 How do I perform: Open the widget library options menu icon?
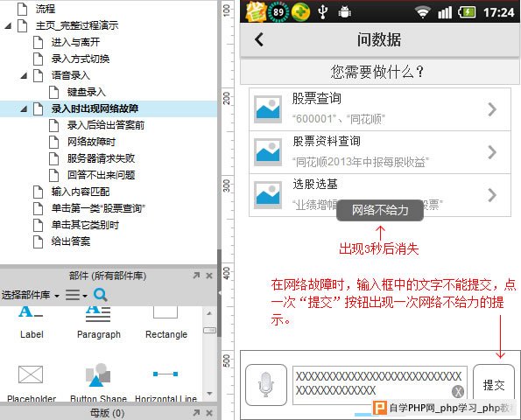tap(76, 295)
